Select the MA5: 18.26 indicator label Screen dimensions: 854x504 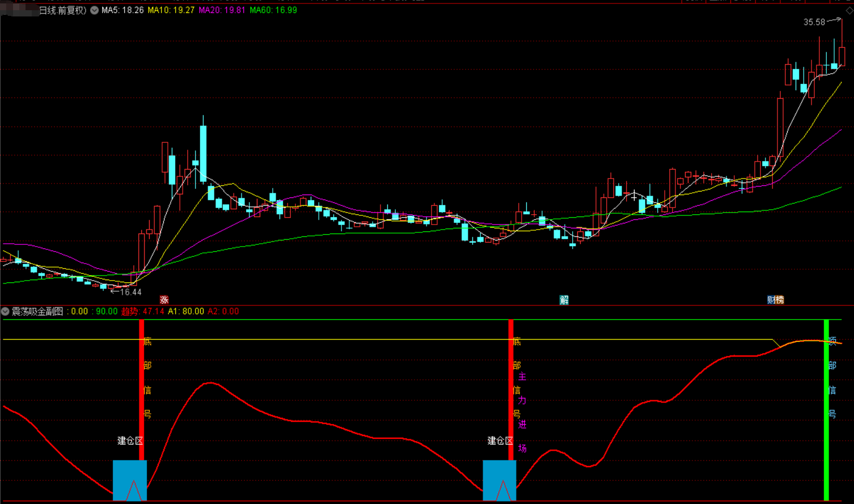[122, 10]
